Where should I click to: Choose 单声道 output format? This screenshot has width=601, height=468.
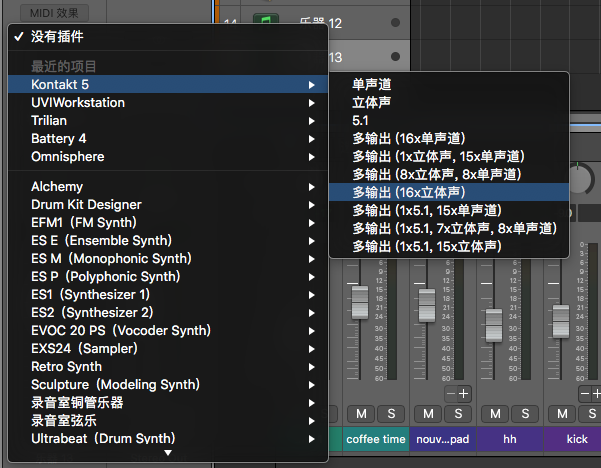[x=449, y=84]
